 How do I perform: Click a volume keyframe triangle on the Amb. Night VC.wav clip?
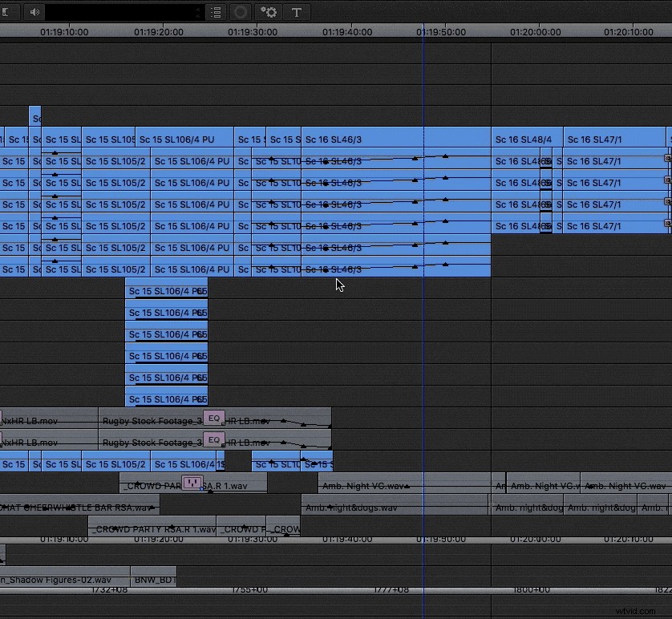point(405,484)
